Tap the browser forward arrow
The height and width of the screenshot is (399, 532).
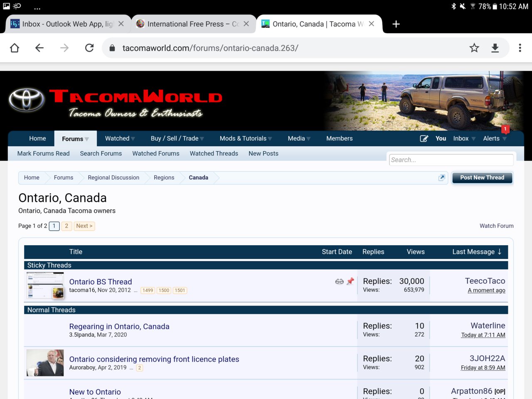pos(64,48)
